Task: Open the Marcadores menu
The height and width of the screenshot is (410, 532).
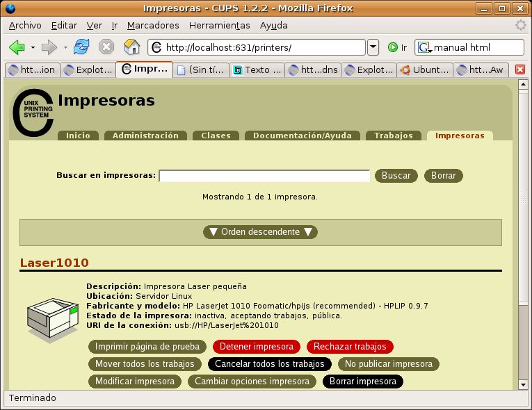Action: point(153,25)
